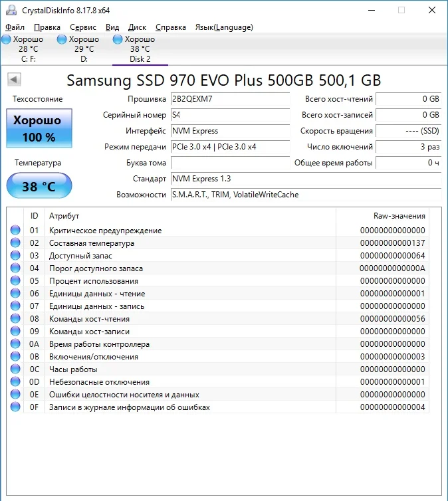Select raw value 000000000000A of spare threshold
This screenshot has height=501, width=448.
pyautogui.click(x=392, y=268)
